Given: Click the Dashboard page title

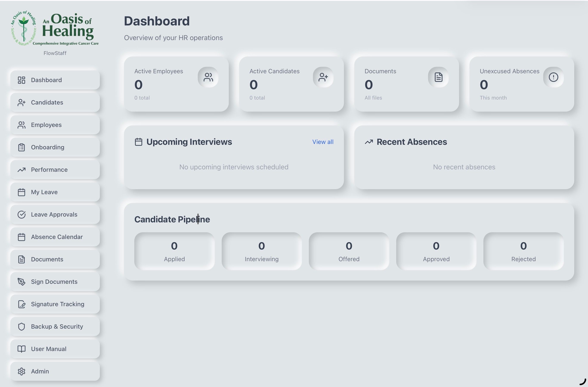Looking at the screenshot, I should tap(157, 21).
